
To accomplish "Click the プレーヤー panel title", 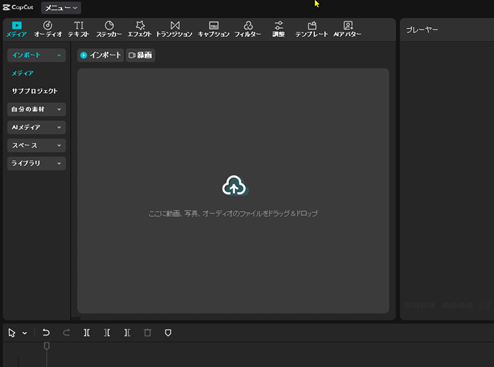I will point(422,30).
